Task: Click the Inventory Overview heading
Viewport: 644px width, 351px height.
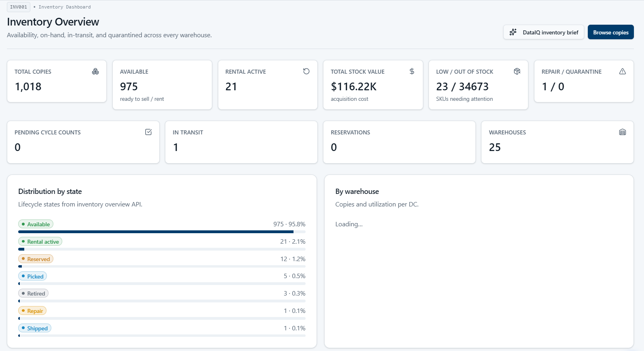Action: [53, 22]
